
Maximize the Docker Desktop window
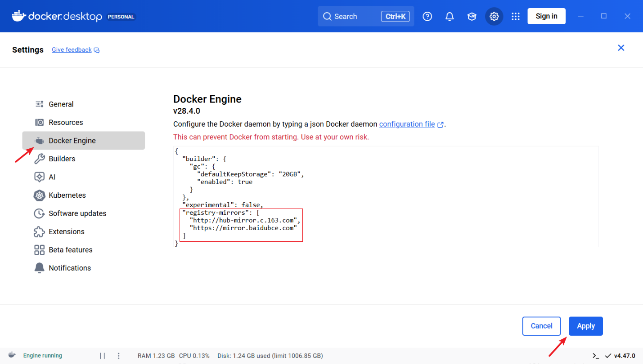[x=604, y=16]
